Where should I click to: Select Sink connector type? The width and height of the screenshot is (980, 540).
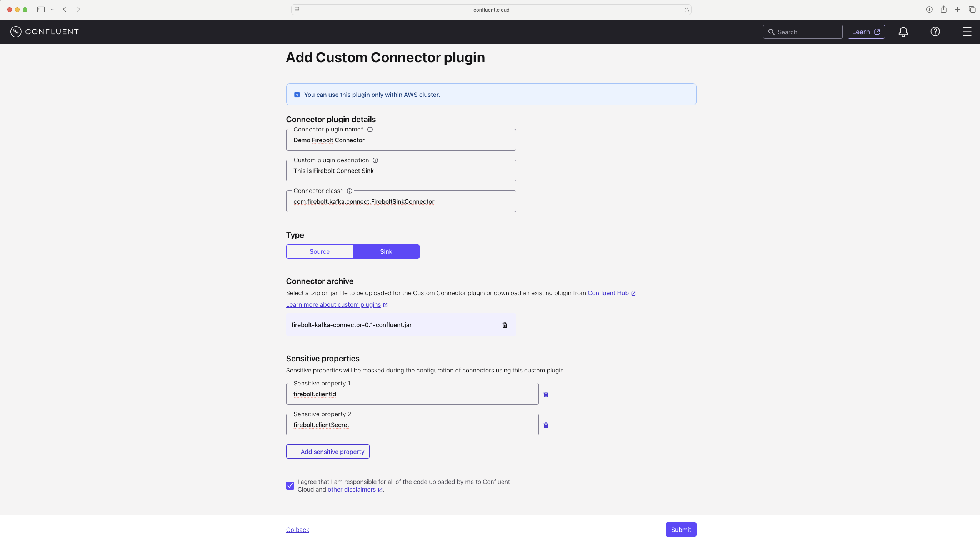pos(386,252)
